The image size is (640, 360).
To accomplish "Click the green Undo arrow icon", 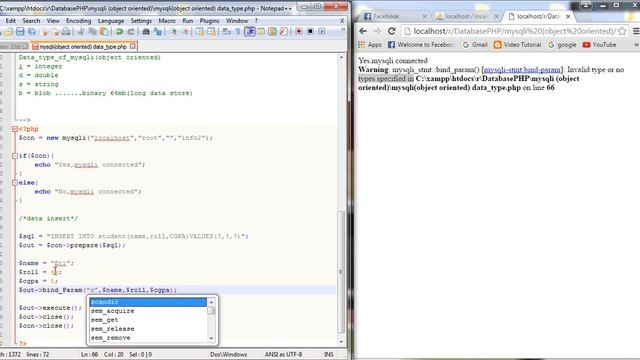I will click(119, 31).
